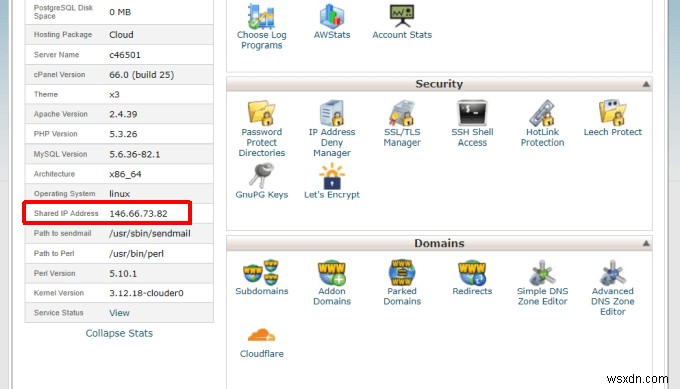The image size is (680, 389).
Task: Click MySQL Version value 5.6.36-82.1
Action: tap(134, 154)
